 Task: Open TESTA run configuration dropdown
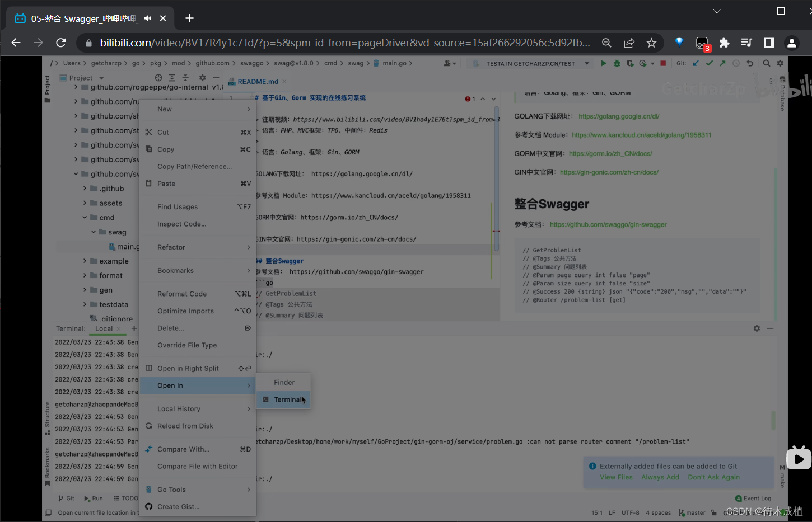point(587,63)
